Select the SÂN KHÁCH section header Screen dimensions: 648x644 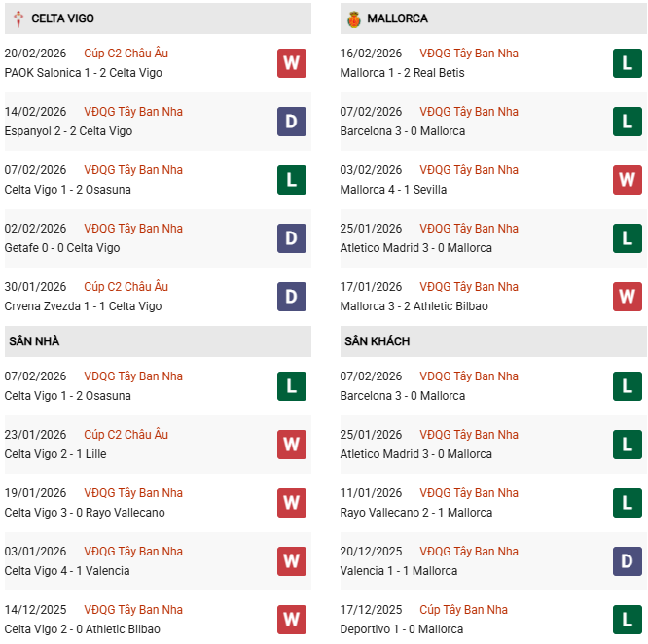pyautogui.click(x=377, y=341)
